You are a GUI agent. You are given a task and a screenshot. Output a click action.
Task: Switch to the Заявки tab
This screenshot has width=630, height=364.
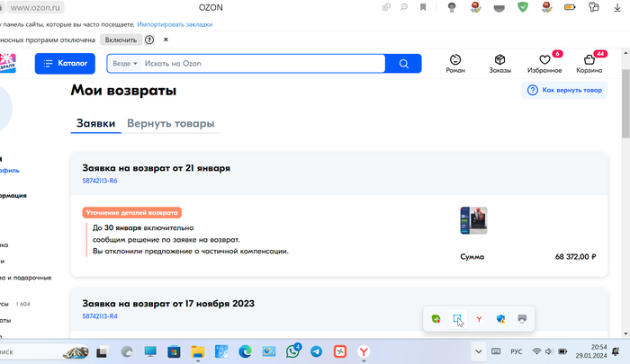[x=95, y=123]
